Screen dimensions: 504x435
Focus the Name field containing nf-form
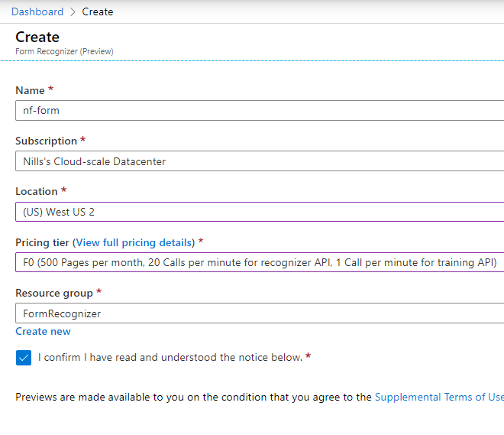pyautogui.click(x=260, y=110)
